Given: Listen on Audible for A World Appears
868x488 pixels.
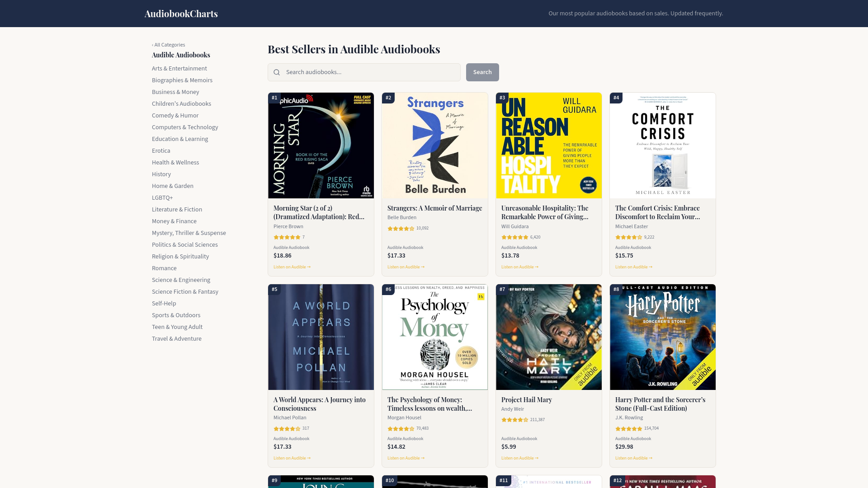Looking at the screenshot, I should 292,458.
